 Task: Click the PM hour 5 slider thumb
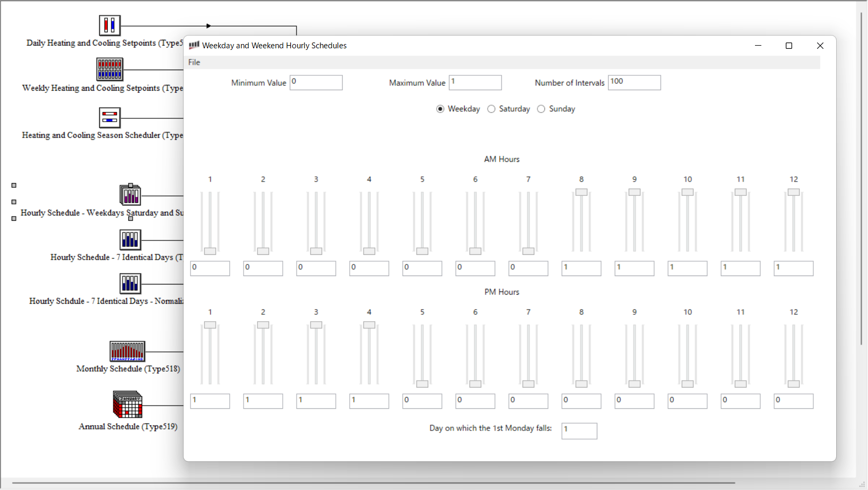[x=422, y=384]
